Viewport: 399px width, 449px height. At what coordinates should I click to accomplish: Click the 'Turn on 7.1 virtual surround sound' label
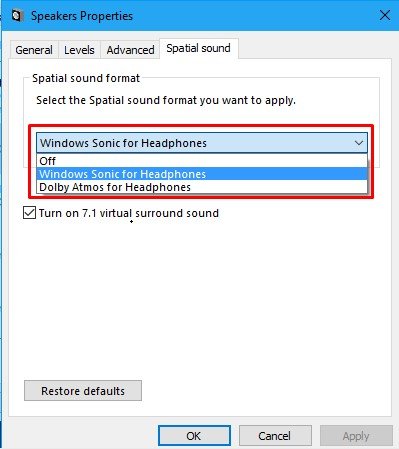click(x=129, y=213)
